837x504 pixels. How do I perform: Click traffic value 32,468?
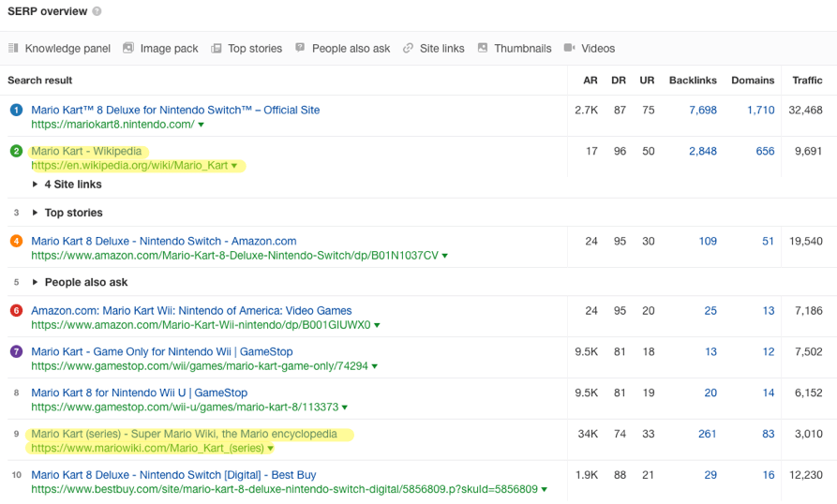[805, 110]
